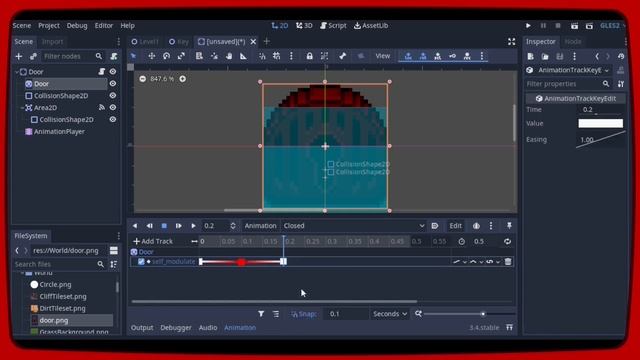Open the object history icon in Inspector
The height and width of the screenshot is (360, 640).
click(621, 56)
